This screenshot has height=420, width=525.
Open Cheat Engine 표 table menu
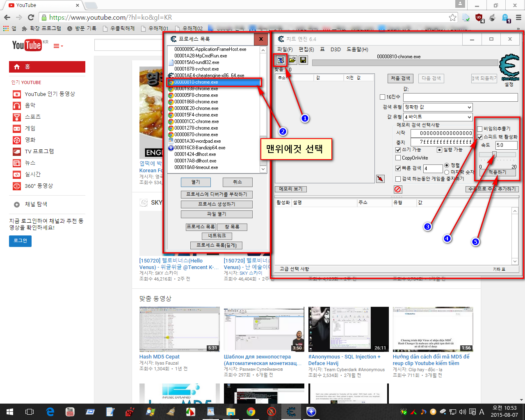(322, 49)
